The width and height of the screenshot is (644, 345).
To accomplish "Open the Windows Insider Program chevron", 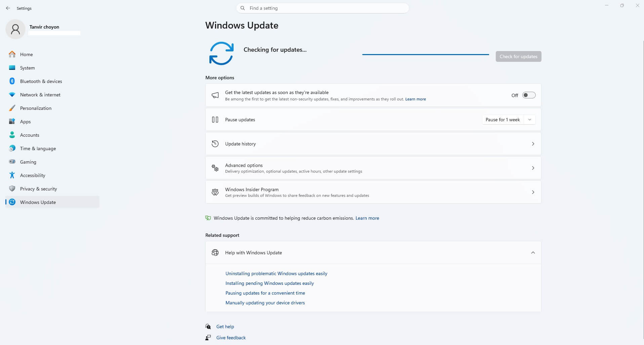I will tap(533, 192).
